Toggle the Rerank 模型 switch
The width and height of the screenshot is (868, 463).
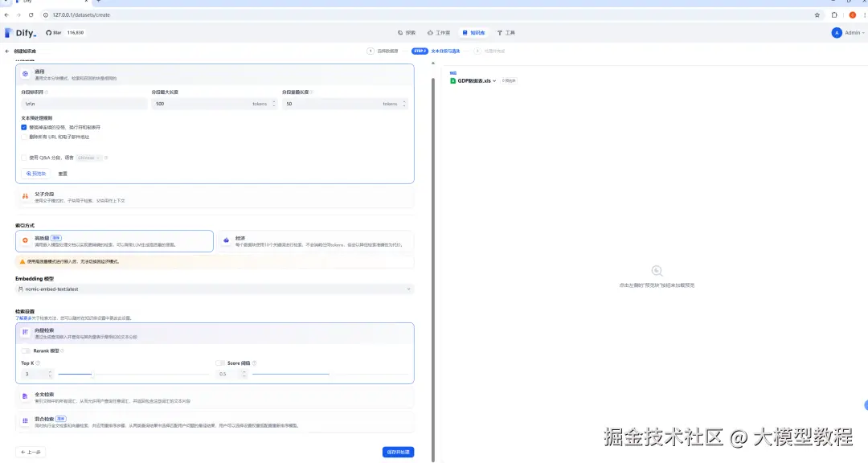pyautogui.click(x=27, y=350)
